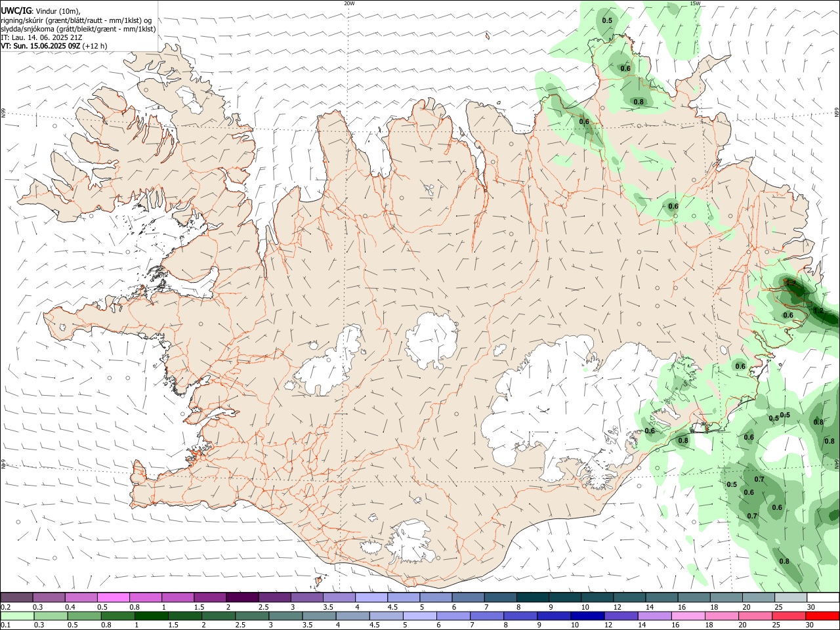
Task: Click the '0.2' label under the upper scale
Action: (5, 607)
